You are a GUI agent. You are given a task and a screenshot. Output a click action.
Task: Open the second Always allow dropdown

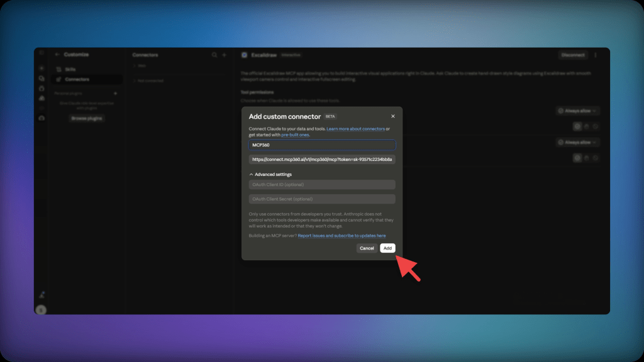(x=577, y=143)
